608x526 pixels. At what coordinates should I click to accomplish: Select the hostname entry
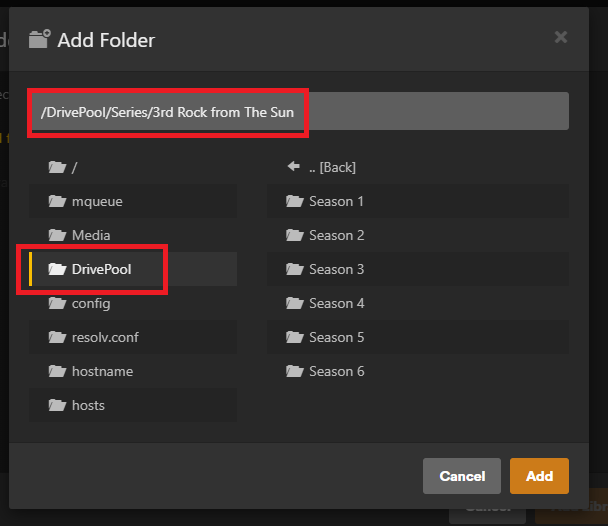point(101,371)
